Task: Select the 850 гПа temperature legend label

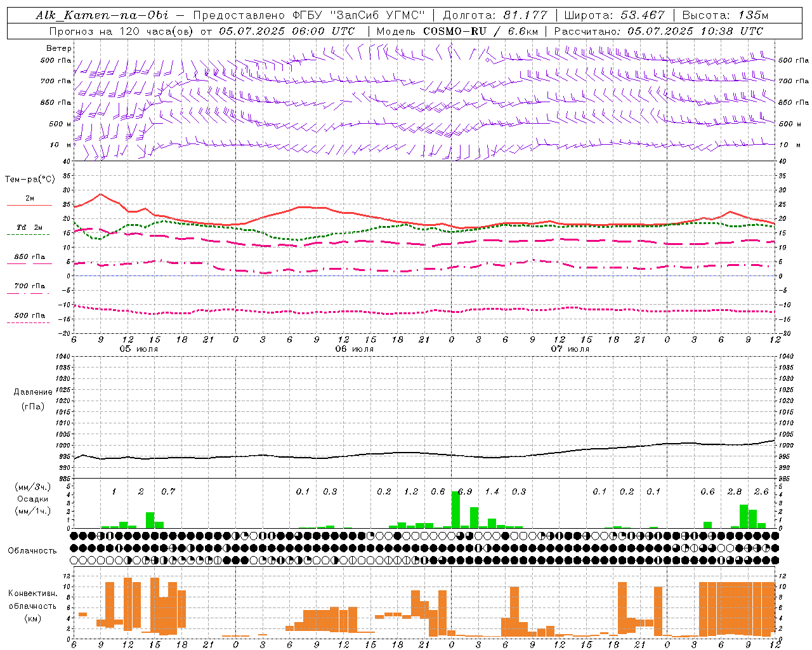Action: [30, 257]
